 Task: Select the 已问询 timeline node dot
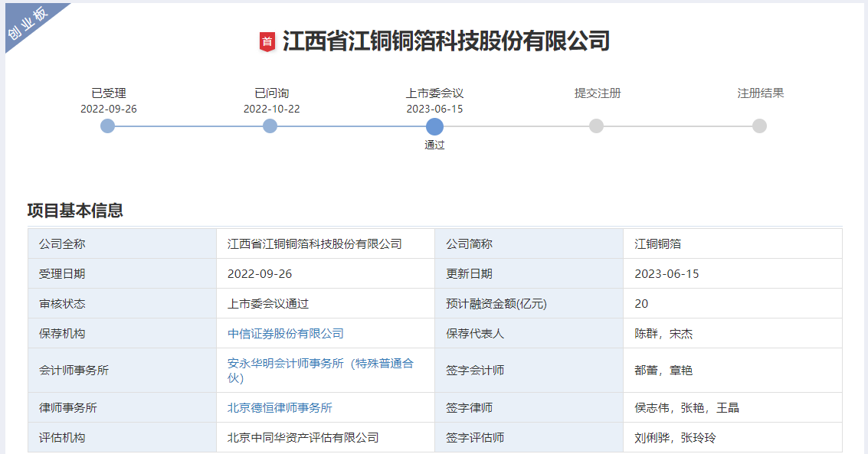coord(270,126)
